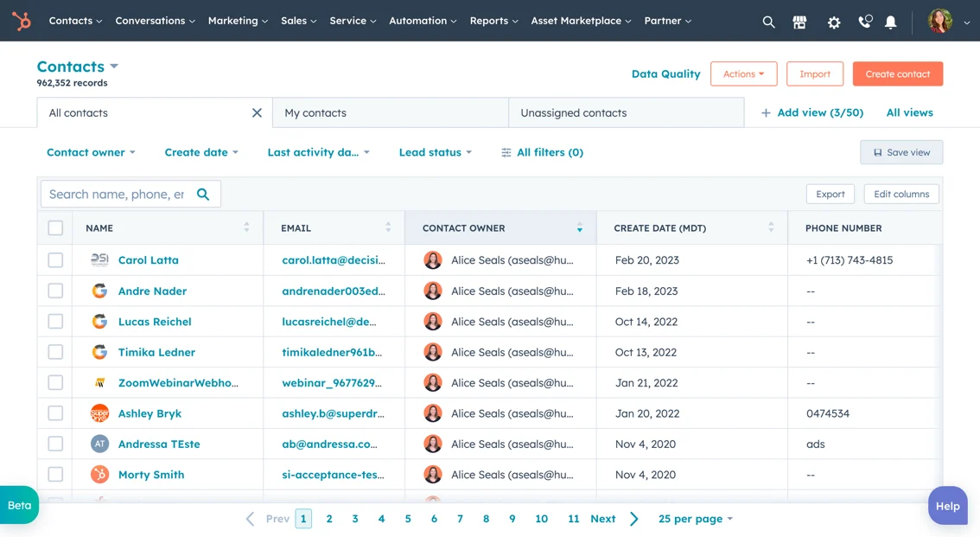Go to next page using right chevron

[x=634, y=519]
